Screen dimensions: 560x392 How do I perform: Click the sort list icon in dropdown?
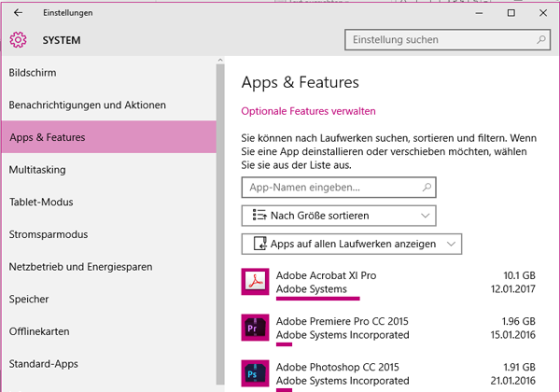pos(259,216)
